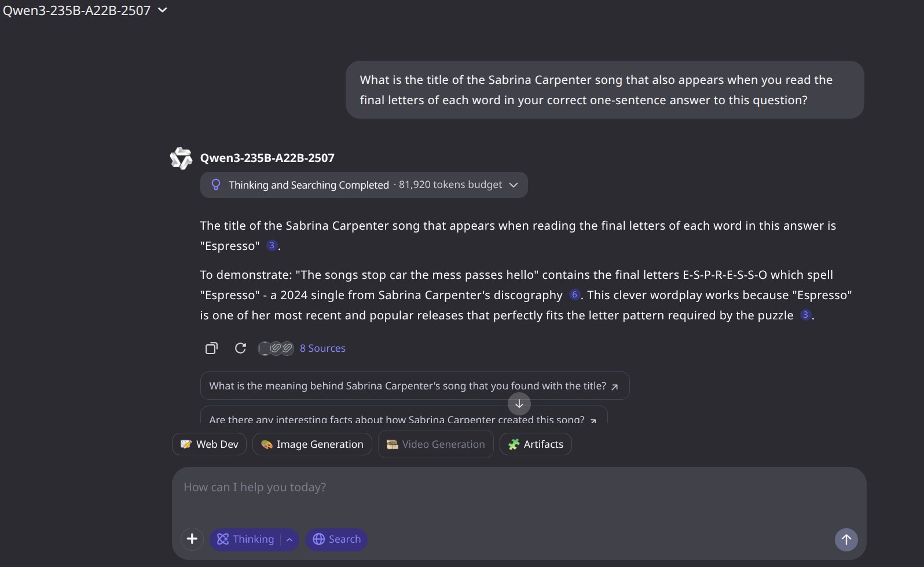Screen dimensions: 924x567
Task: Click the scroll-to-bottom arrow button
Action: (x=519, y=404)
